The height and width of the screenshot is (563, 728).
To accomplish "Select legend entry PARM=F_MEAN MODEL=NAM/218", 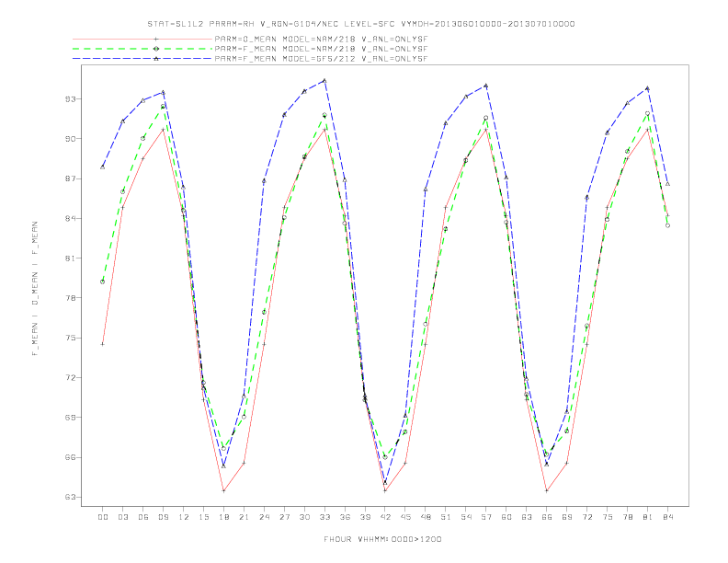I will click(x=321, y=49).
